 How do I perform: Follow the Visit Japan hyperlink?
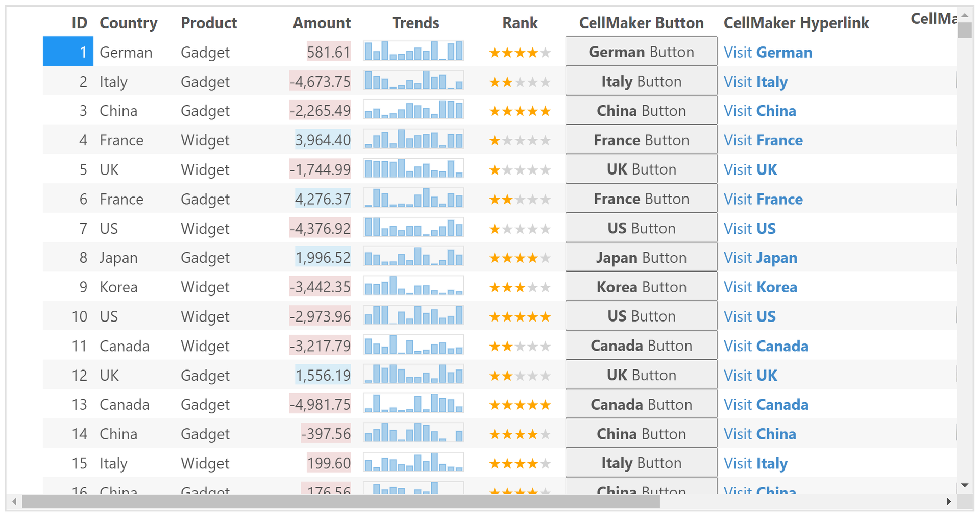(x=759, y=258)
